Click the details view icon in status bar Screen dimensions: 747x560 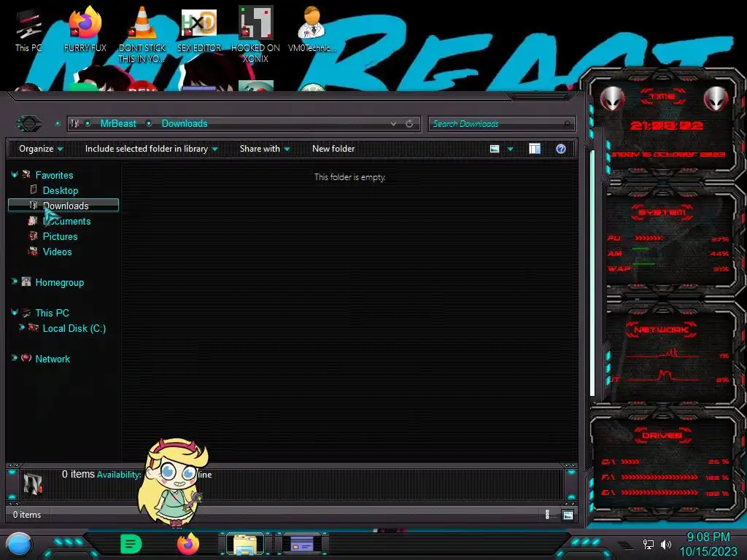pos(547,514)
